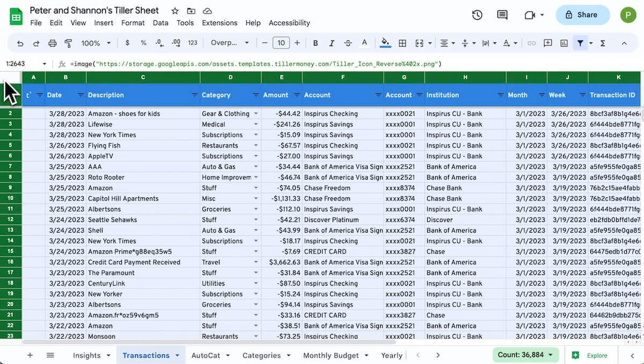
Task: Open Google Sheets home logo
Action: click(x=16, y=17)
